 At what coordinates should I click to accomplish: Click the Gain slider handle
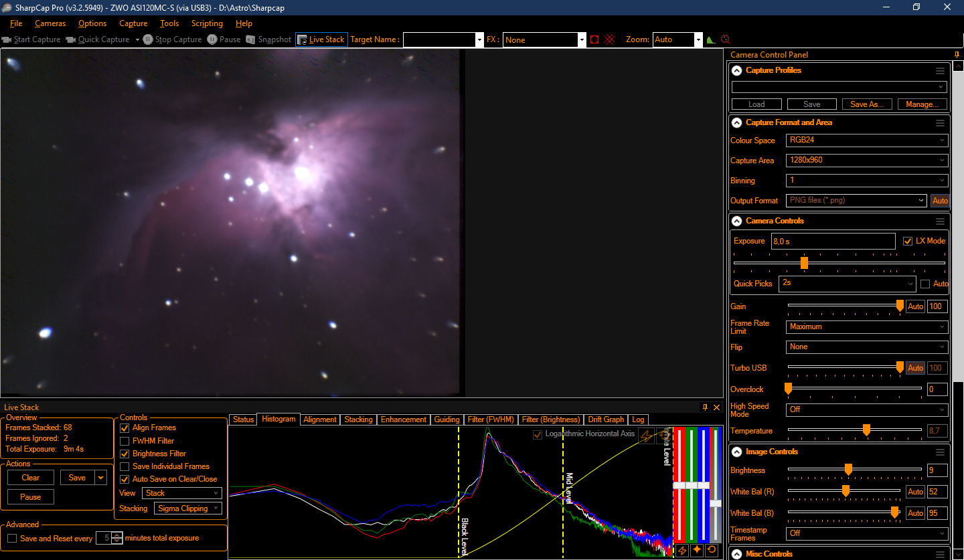pyautogui.click(x=900, y=306)
